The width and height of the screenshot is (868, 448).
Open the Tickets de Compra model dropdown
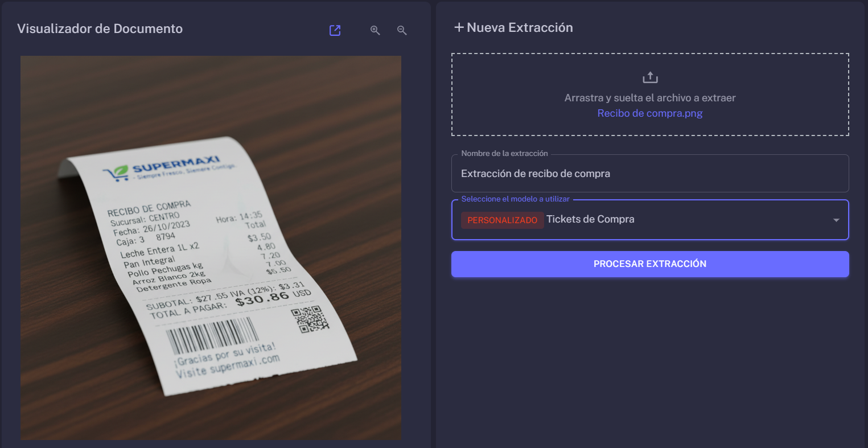pyautogui.click(x=650, y=220)
